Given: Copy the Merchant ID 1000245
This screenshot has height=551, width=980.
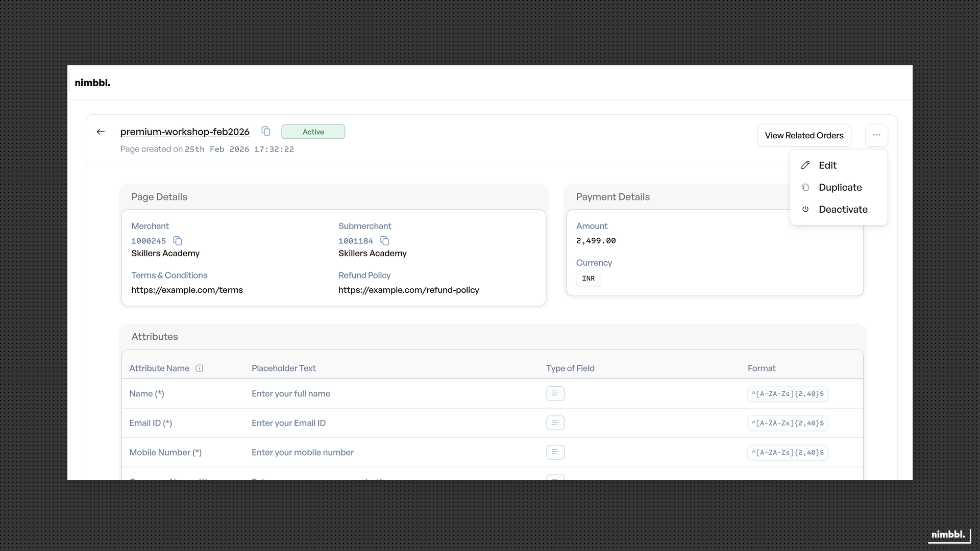Looking at the screenshot, I should coord(177,240).
